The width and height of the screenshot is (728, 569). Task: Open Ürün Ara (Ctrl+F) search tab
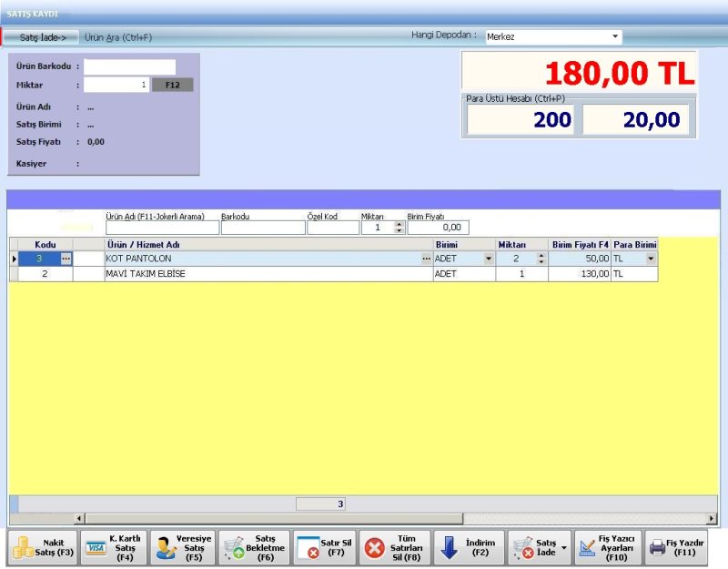[117, 37]
